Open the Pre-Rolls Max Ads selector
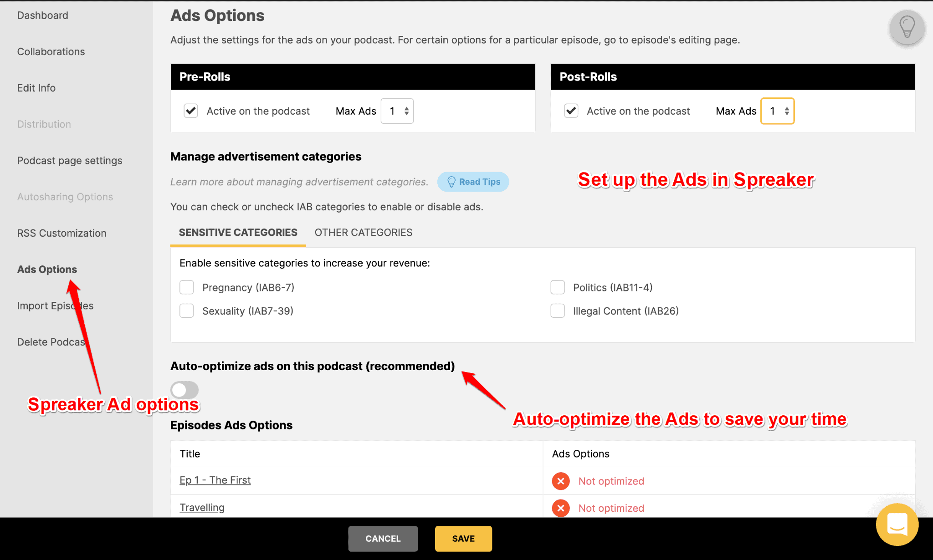 (x=397, y=111)
